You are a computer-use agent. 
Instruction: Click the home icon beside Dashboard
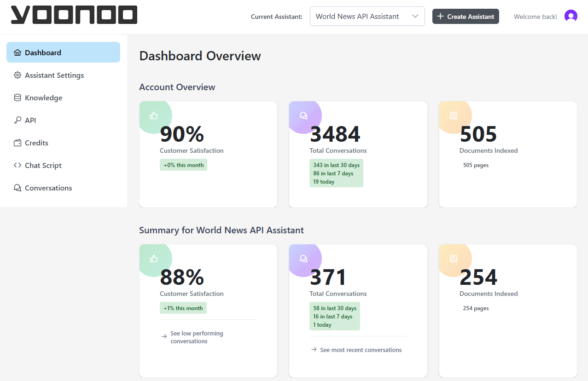coord(17,52)
